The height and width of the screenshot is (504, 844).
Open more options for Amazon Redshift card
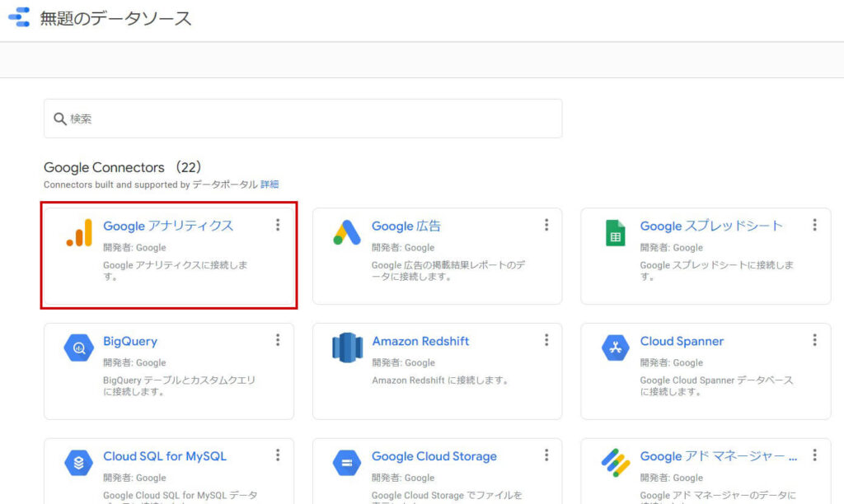pos(546,340)
